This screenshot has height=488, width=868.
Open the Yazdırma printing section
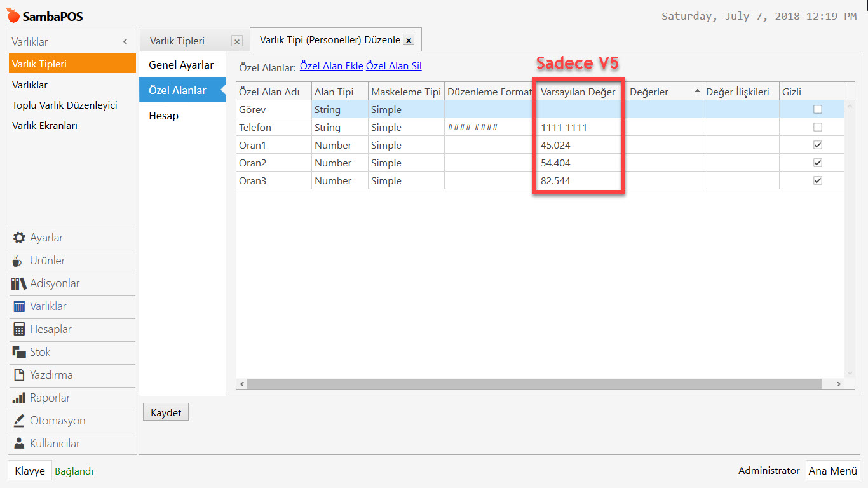[46, 376]
